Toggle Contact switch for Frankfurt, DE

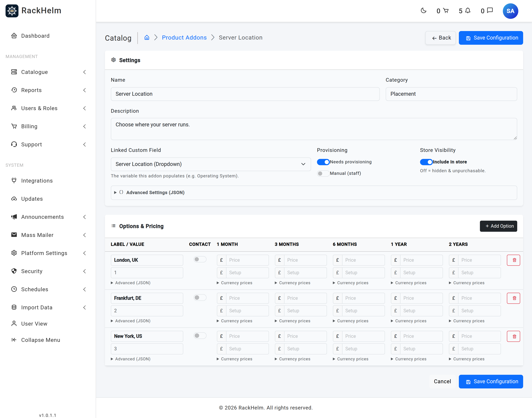[200, 298]
